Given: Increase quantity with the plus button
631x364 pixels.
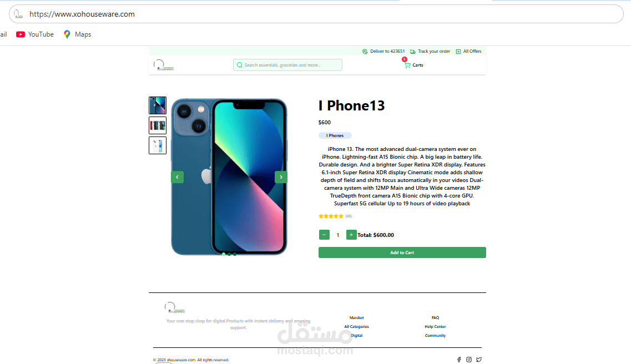Looking at the screenshot, I should 351,235.
